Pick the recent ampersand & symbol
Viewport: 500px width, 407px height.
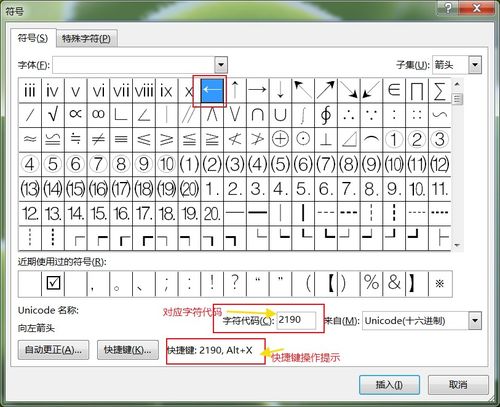click(x=394, y=284)
